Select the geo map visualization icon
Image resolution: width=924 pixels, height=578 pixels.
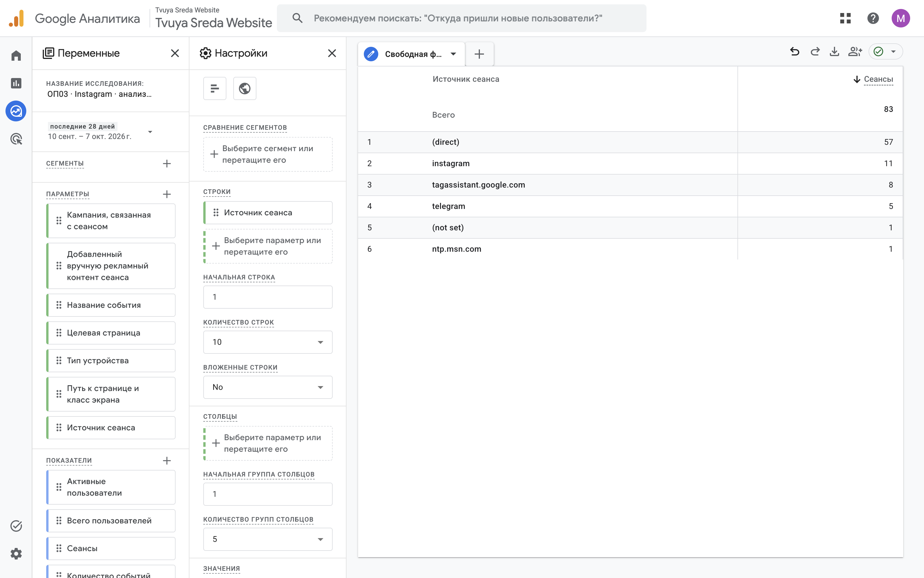point(245,88)
